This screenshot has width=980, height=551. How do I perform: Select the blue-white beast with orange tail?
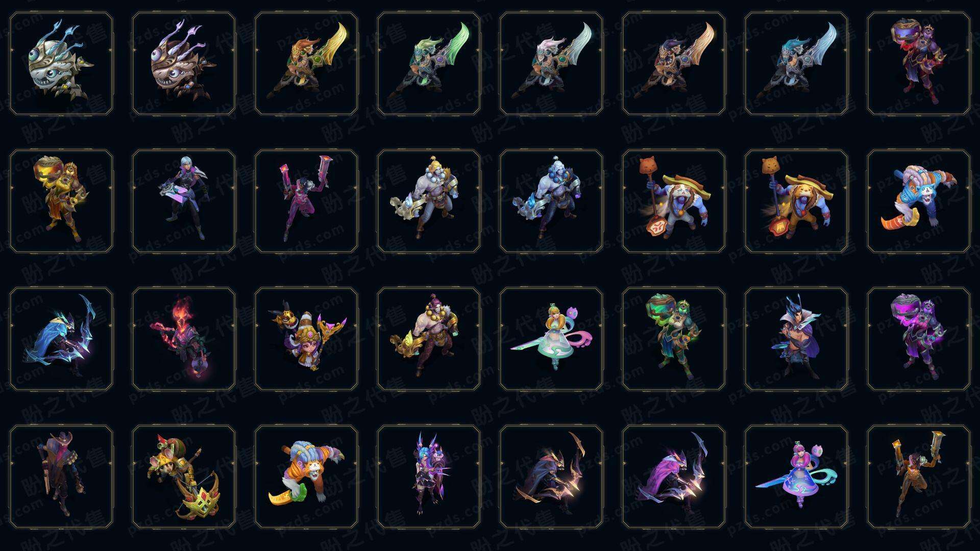(x=919, y=201)
